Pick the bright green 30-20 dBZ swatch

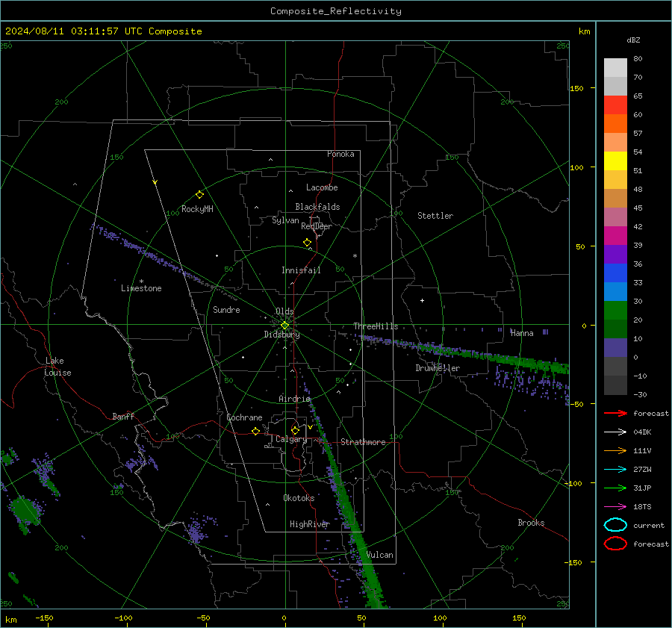615,311
